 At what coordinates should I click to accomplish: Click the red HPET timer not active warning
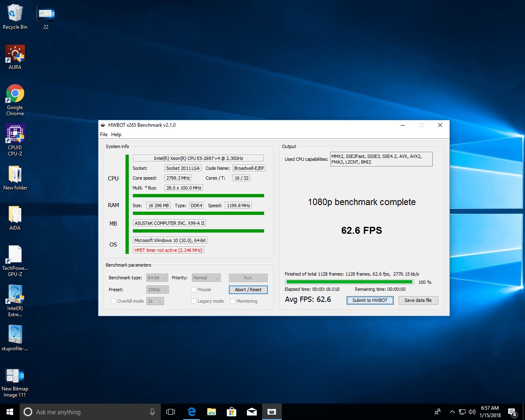click(x=168, y=250)
